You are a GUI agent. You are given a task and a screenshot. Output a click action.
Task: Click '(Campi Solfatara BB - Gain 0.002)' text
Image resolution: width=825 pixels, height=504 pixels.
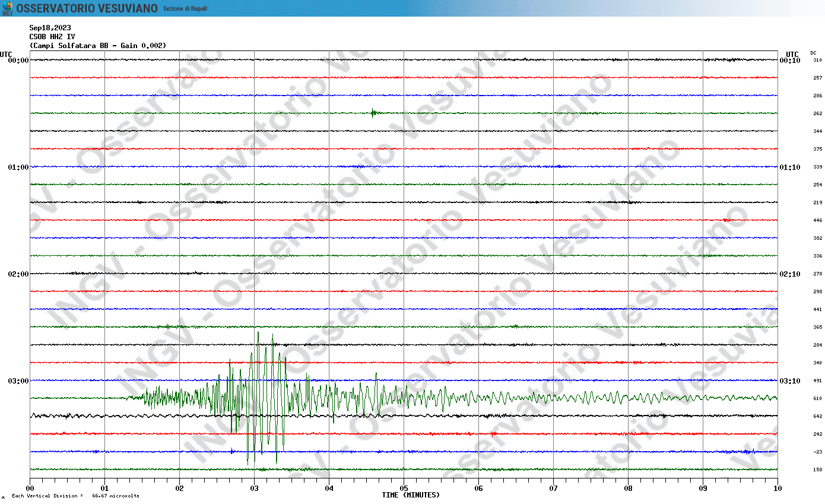[x=98, y=45]
